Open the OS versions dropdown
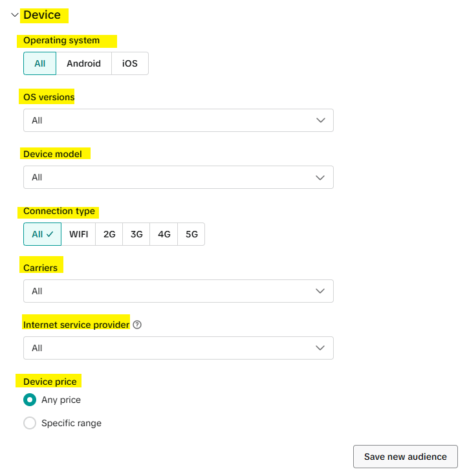Screen dimensions: 467x476 tap(179, 120)
